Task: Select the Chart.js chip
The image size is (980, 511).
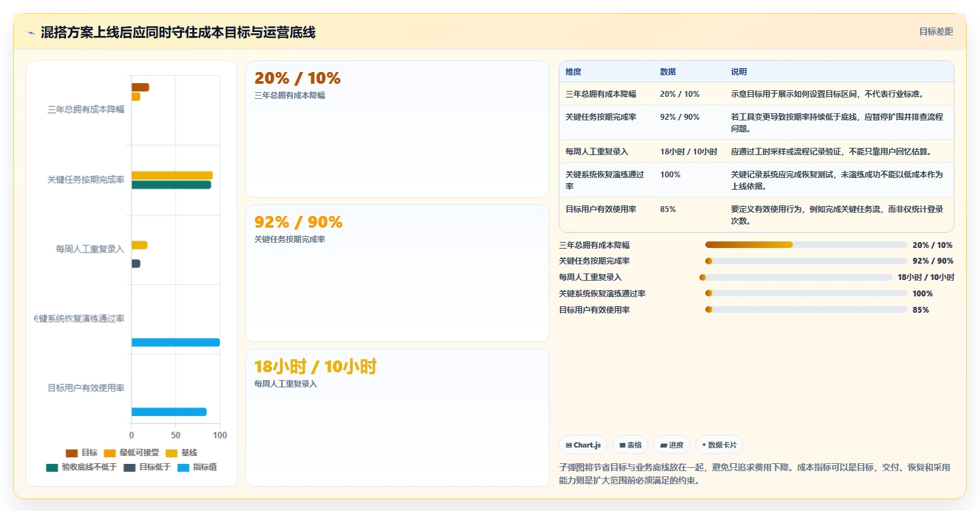Action: [583, 445]
